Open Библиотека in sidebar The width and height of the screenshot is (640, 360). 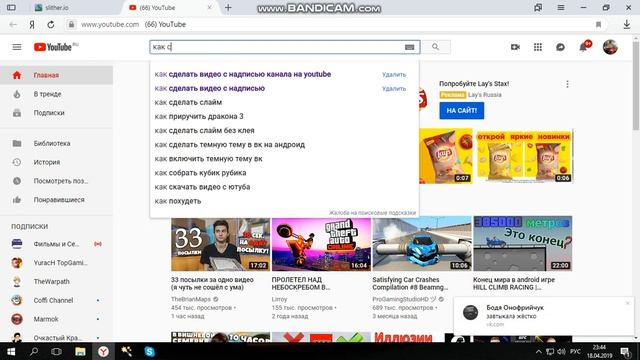pyautogui.click(x=57, y=143)
